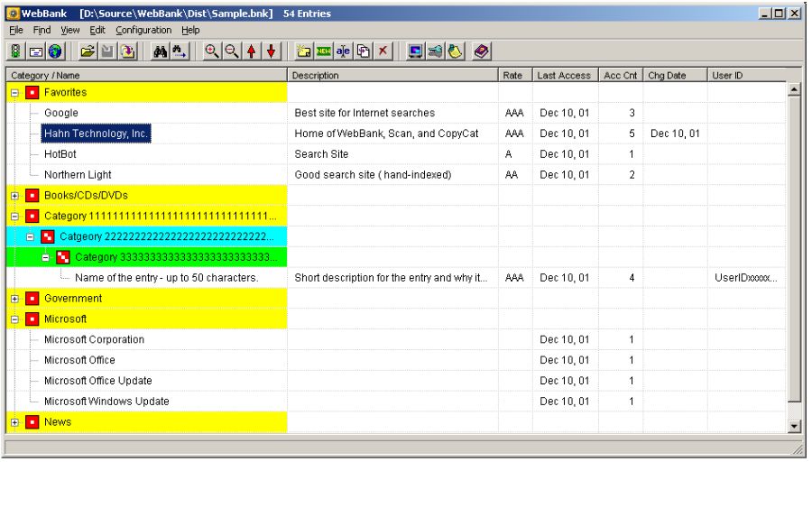Viewport: 812px width, 508px height.
Task: Click scrollbar down arrow in list
Action: coord(794,426)
